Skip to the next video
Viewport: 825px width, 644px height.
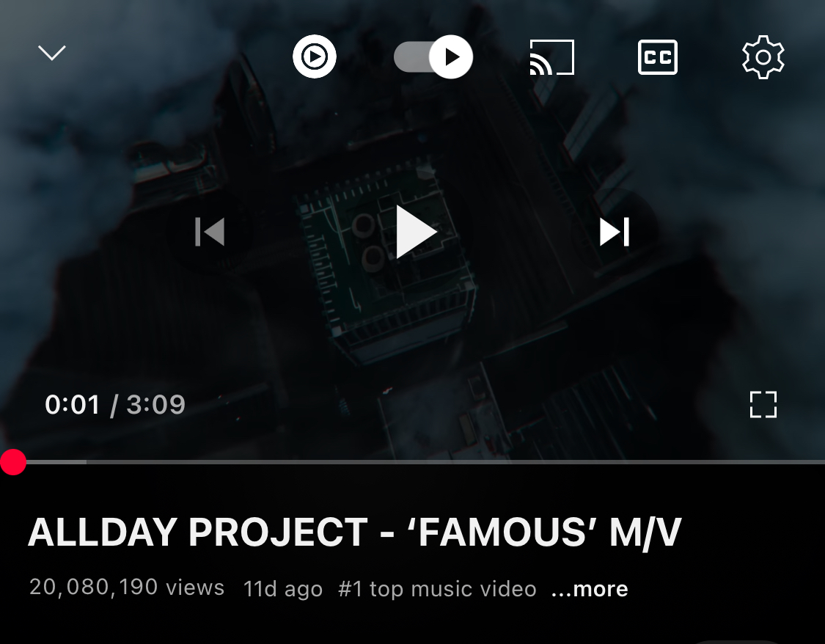pyautogui.click(x=615, y=232)
